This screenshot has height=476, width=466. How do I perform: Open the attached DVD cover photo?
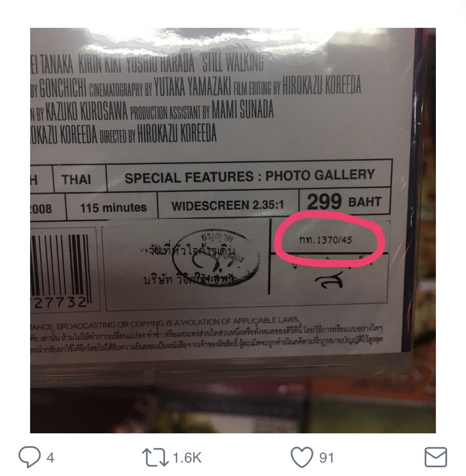233,230
